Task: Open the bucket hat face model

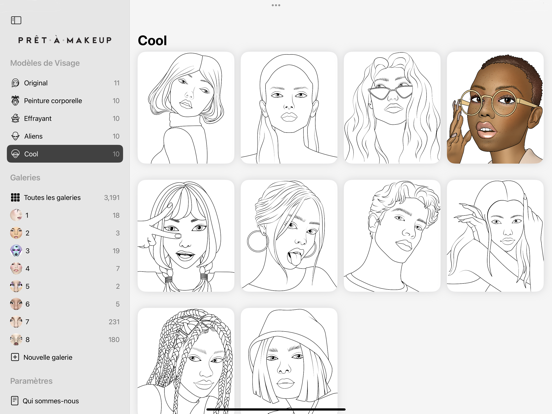Action: [289, 361]
